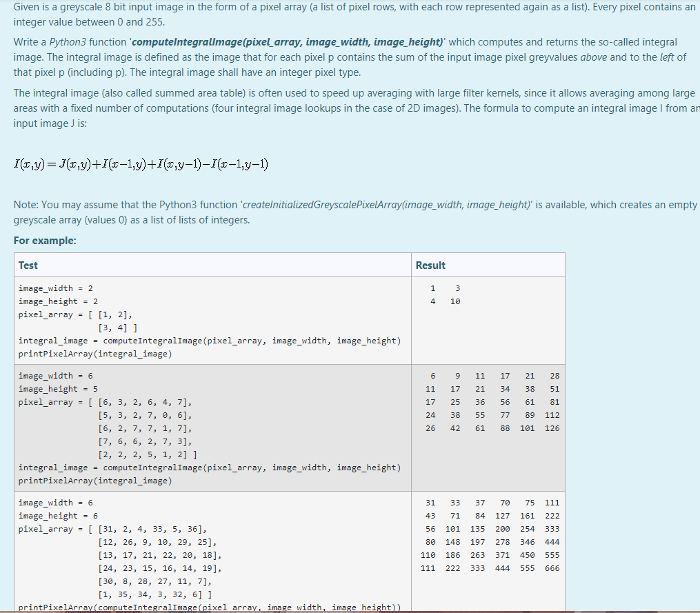Click the array row '[1, 35, 34, 3, 32, 6] ]'
This screenshot has width=700, height=613.
155,594
